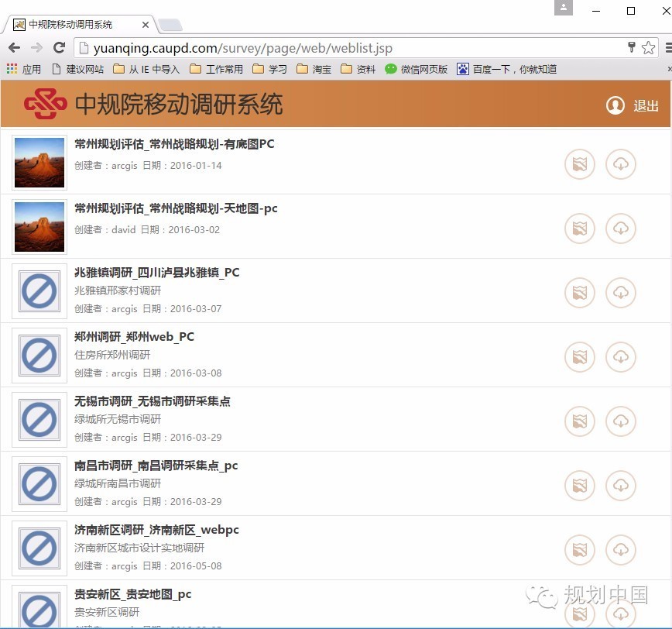This screenshot has height=629, width=672.
Task: Open 兆雅镇调研_四川泸县兆雅镇_PC title
Action: click(157, 273)
